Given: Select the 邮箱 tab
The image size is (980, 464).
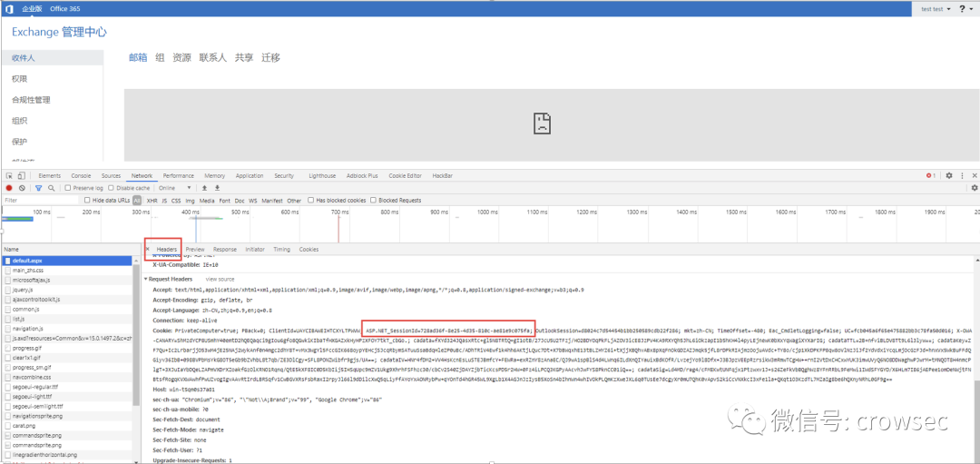Looking at the screenshot, I should pos(138,57).
